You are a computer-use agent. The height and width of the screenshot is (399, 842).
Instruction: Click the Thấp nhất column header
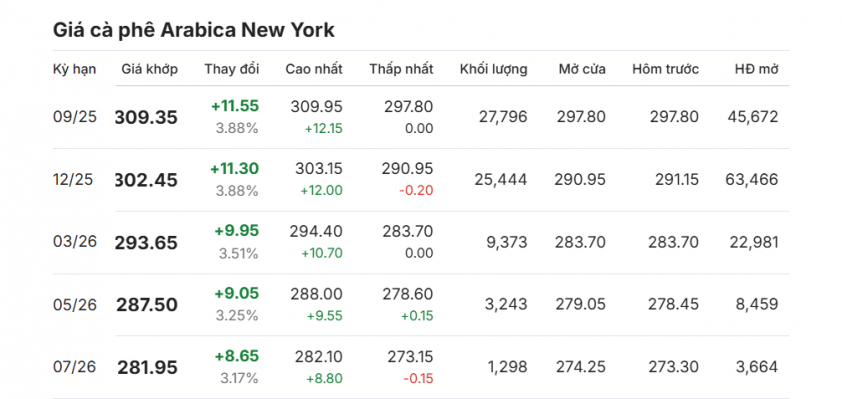point(401,69)
